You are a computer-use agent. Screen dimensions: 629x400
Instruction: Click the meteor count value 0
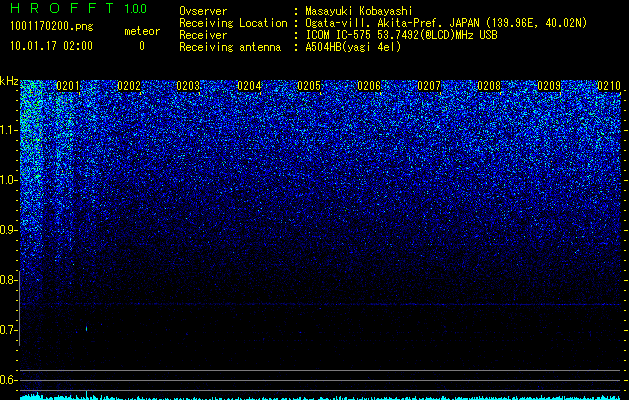click(x=142, y=46)
